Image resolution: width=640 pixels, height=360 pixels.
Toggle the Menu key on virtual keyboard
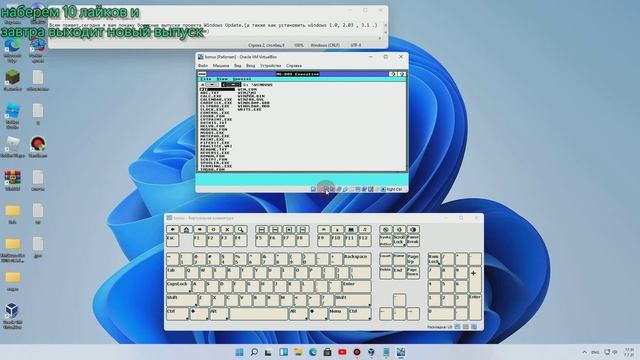[x=338, y=313]
